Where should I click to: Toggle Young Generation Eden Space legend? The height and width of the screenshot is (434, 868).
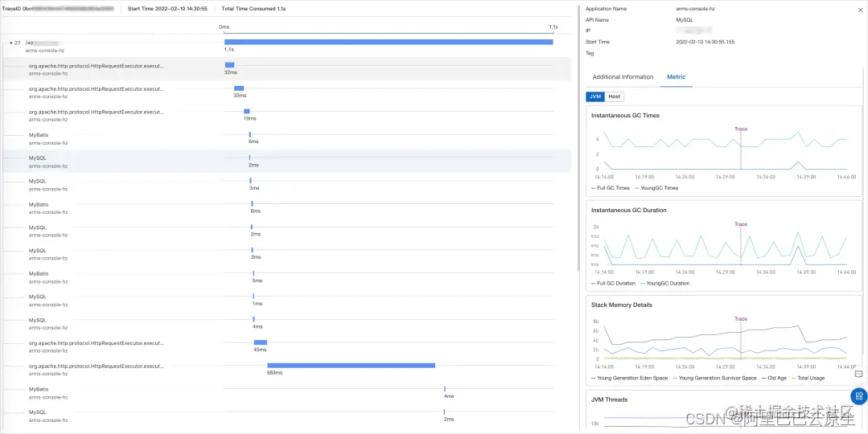coord(629,379)
